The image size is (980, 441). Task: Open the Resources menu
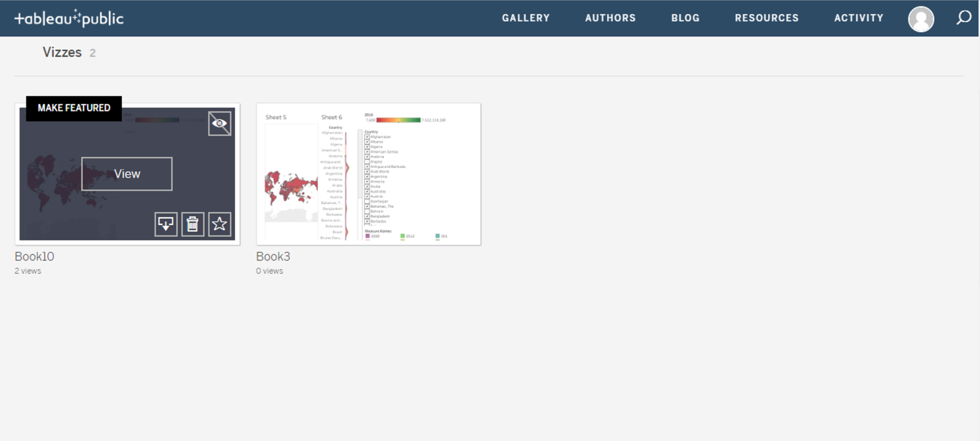click(767, 18)
